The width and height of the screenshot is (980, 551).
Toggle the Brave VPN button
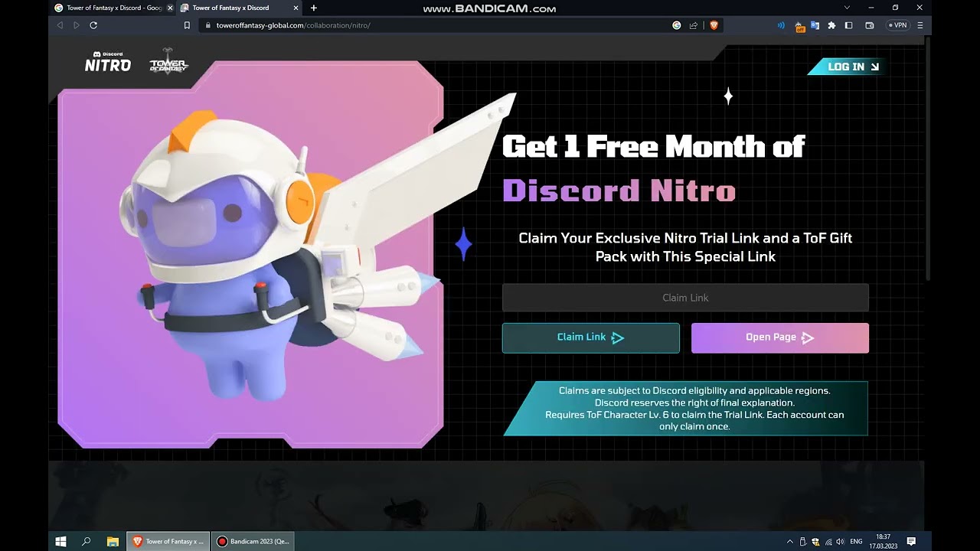click(897, 25)
